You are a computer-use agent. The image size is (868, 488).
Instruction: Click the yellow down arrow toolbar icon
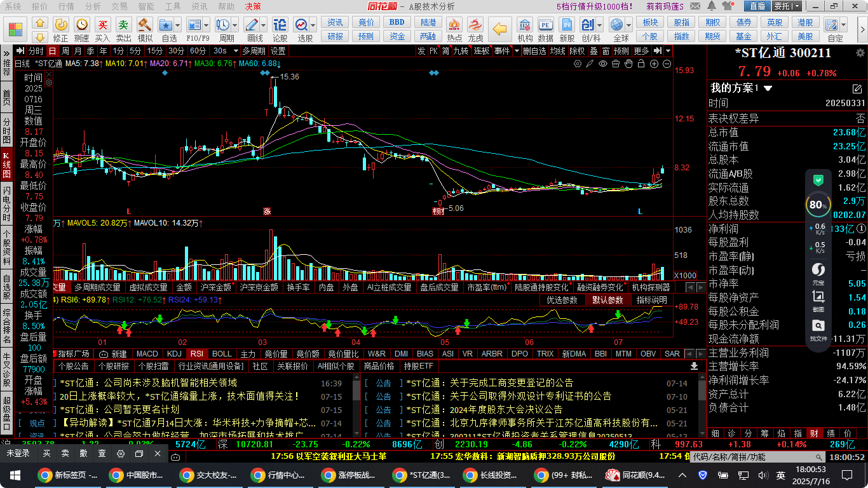(x=40, y=37)
